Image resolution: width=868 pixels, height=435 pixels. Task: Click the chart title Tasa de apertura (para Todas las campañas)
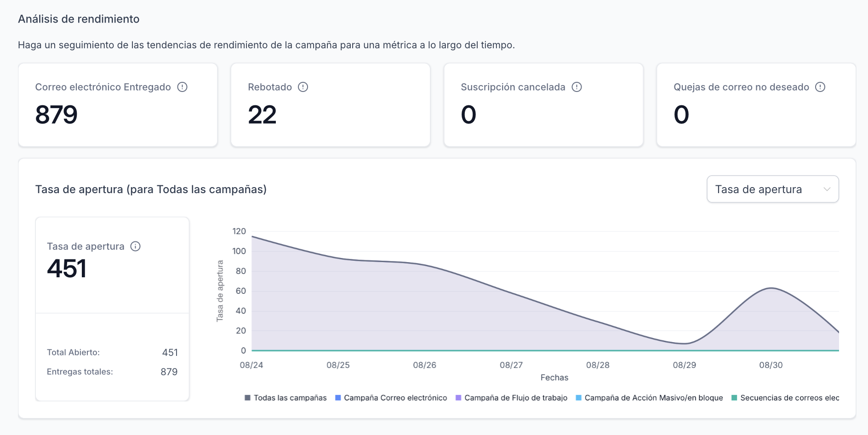pyautogui.click(x=151, y=189)
